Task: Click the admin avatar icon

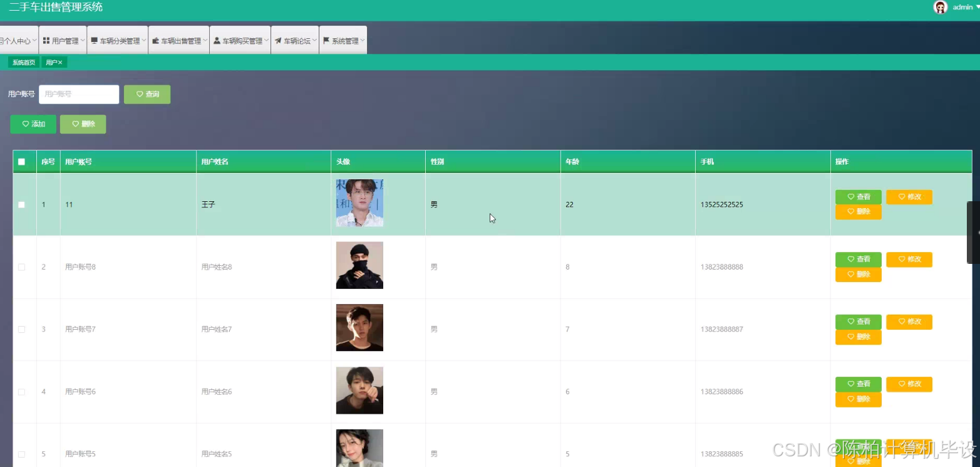Action: 941,8
